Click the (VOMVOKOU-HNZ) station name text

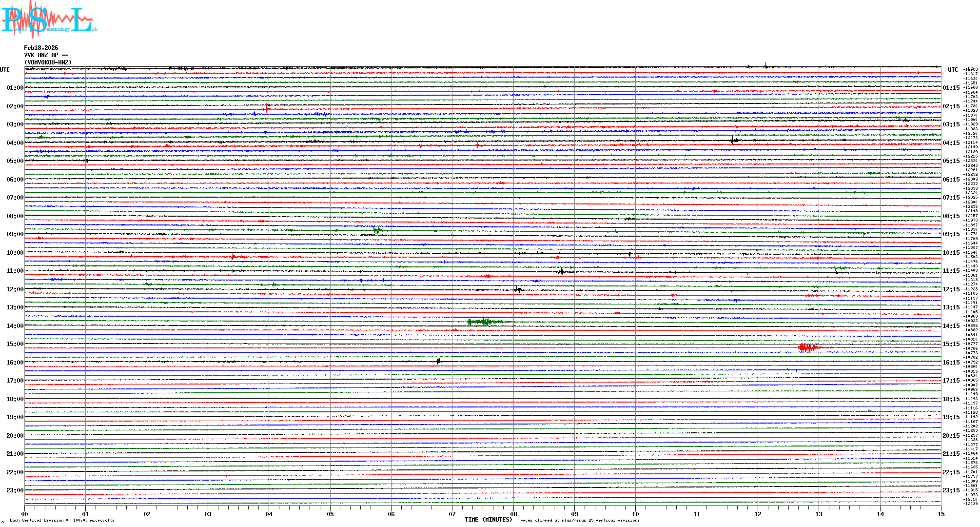[x=48, y=62]
